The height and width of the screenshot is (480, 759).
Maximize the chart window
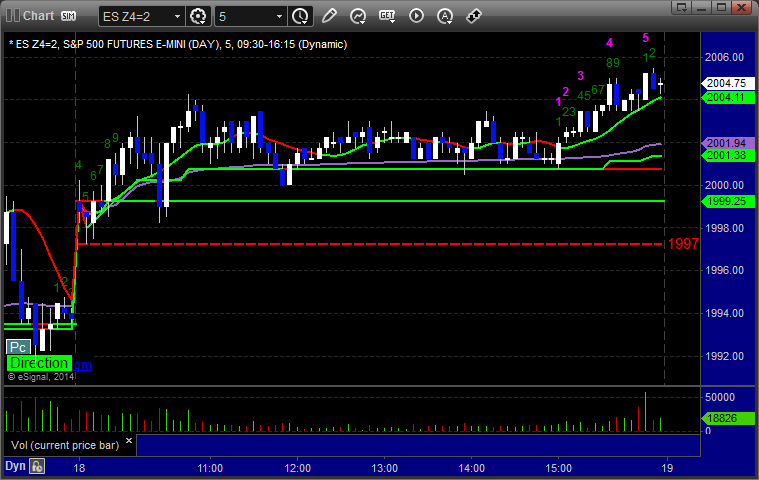pyautogui.click(x=721, y=7)
